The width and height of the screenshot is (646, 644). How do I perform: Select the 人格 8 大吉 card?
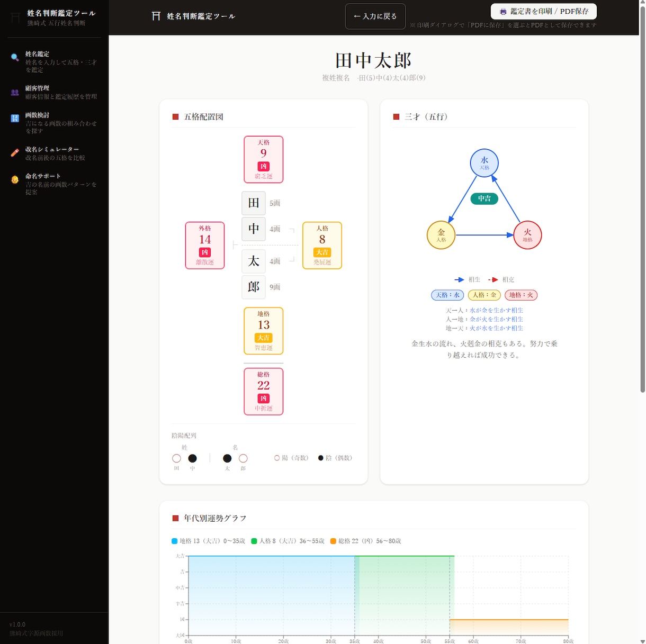pos(322,246)
